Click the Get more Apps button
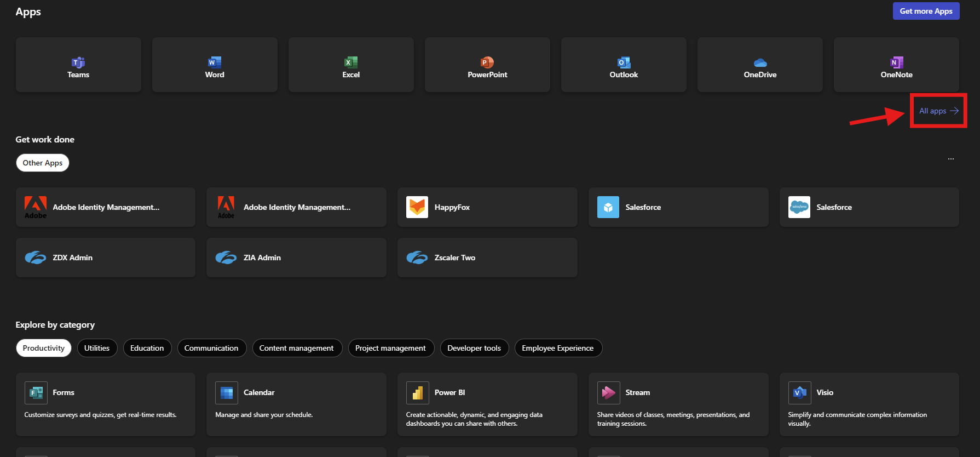This screenshot has width=980, height=457. coord(926,11)
